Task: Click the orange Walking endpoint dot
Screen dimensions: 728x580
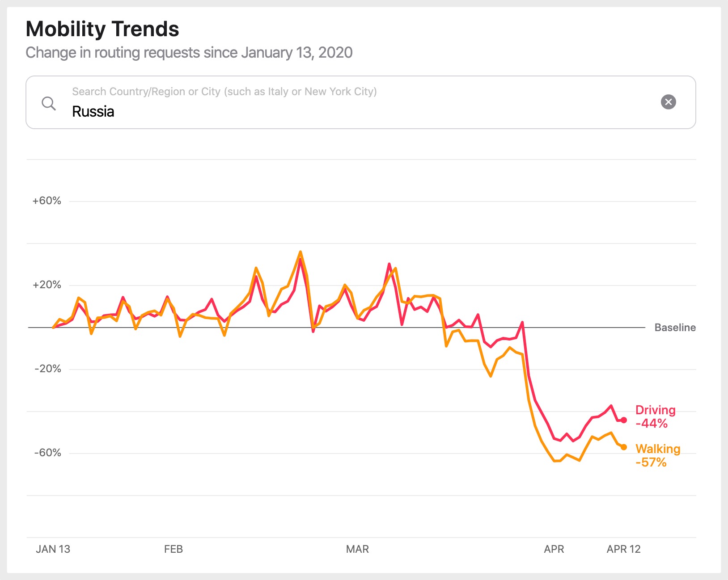Action: tap(624, 447)
